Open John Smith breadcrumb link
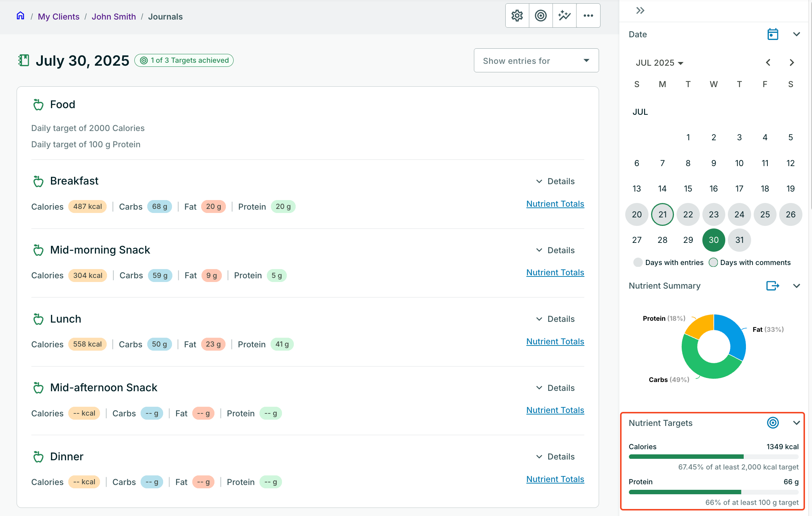812x516 pixels. click(x=114, y=17)
